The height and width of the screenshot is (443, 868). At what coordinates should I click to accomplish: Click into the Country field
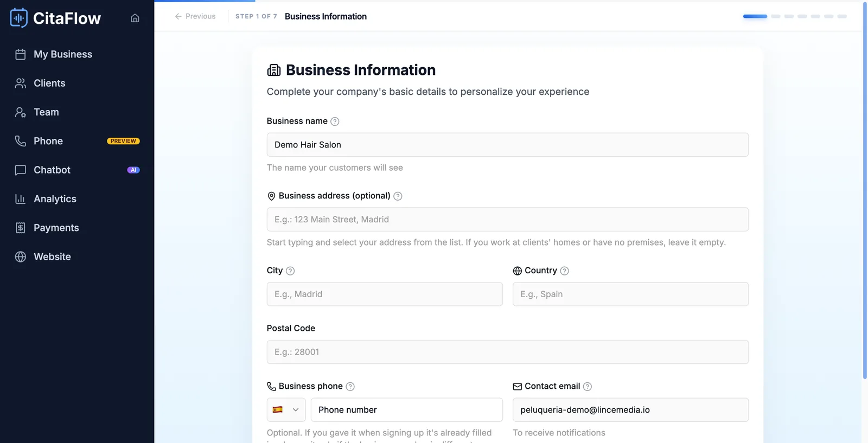630,294
